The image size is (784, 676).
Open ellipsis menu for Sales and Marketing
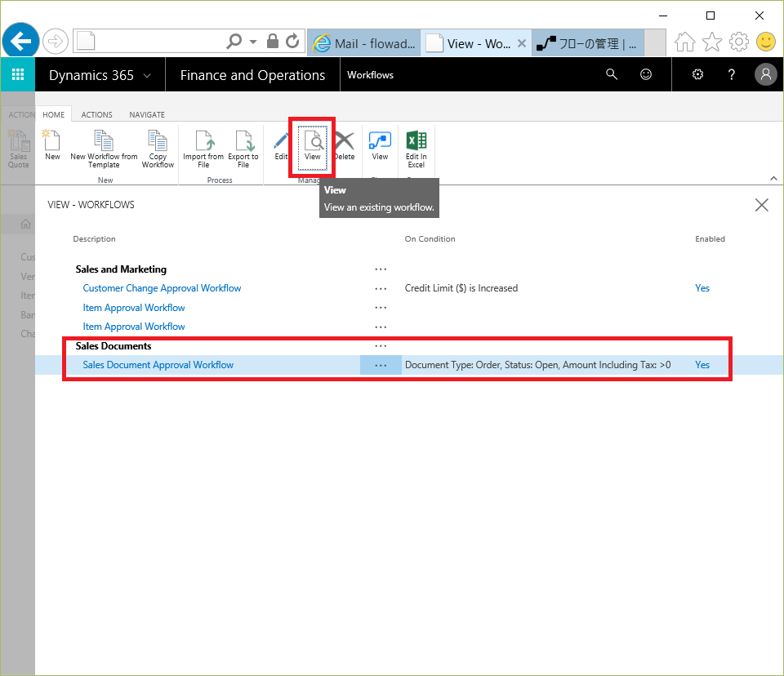pos(381,269)
